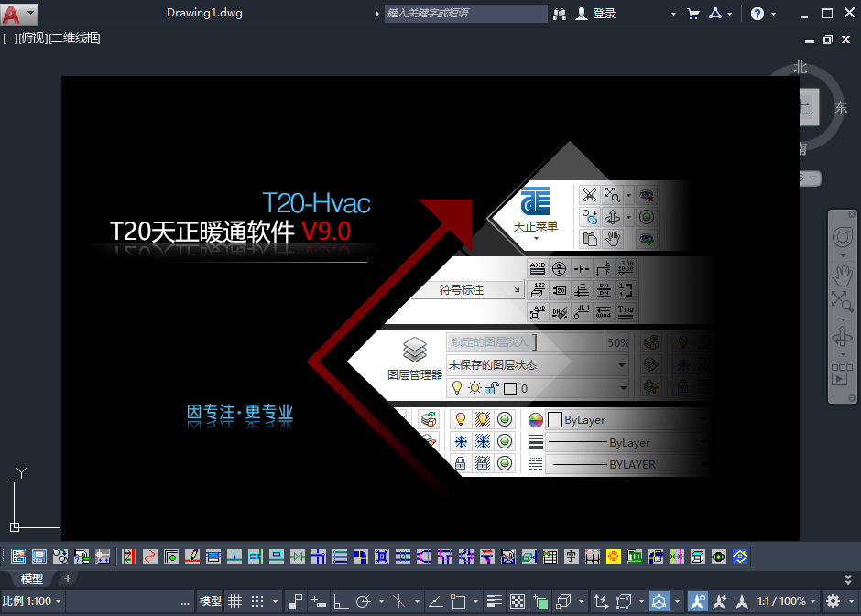
Task: Click the AutoCAD application menu logo
Action: pyautogui.click(x=12, y=14)
